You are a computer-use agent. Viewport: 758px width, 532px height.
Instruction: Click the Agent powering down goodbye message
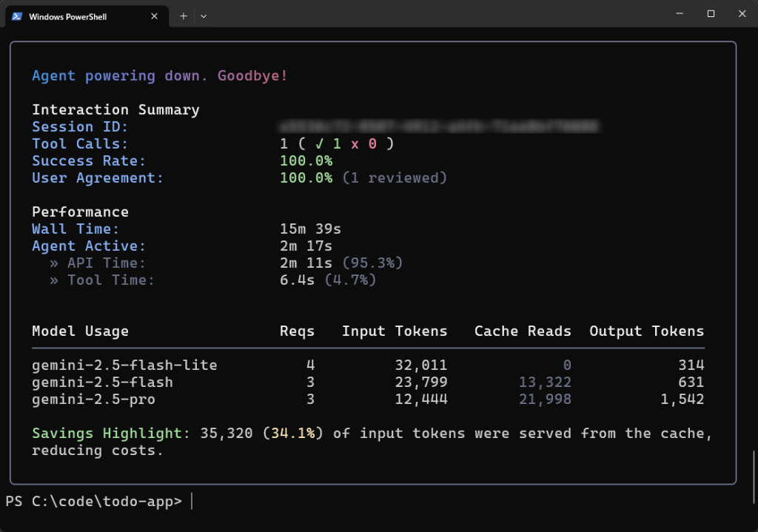(x=159, y=75)
